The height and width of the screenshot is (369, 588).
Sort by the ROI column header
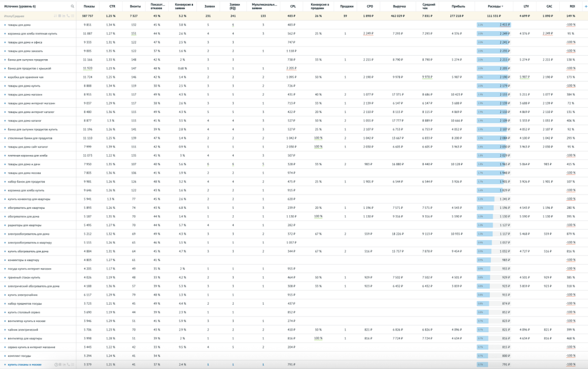[x=572, y=6]
